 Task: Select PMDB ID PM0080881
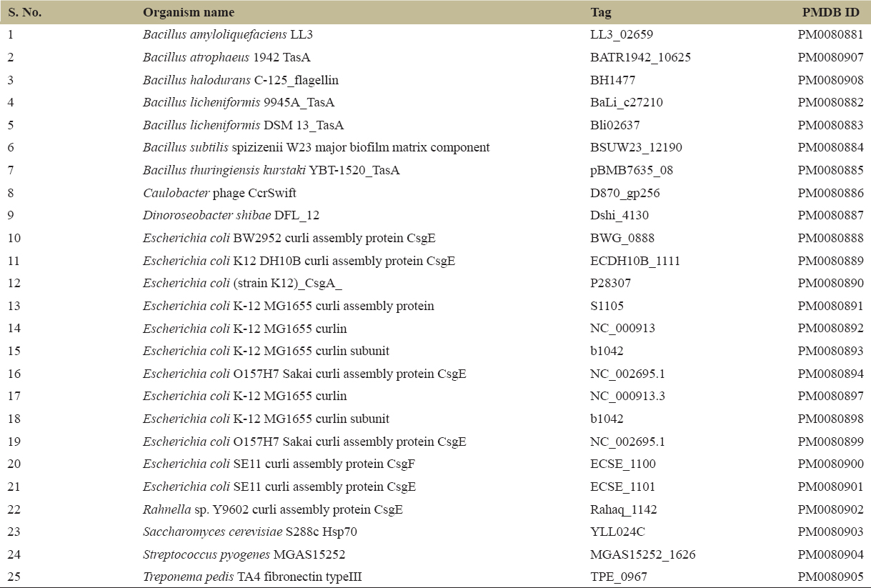(830, 34)
